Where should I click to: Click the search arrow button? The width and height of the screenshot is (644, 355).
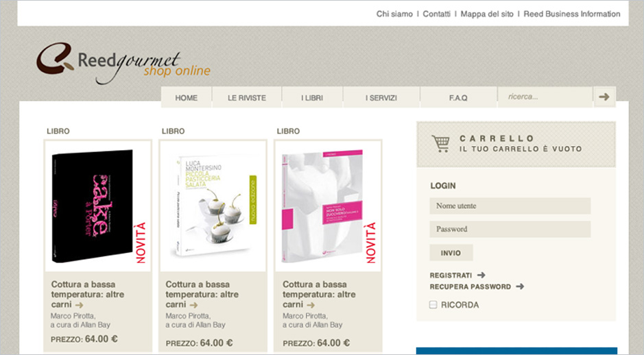click(x=604, y=97)
